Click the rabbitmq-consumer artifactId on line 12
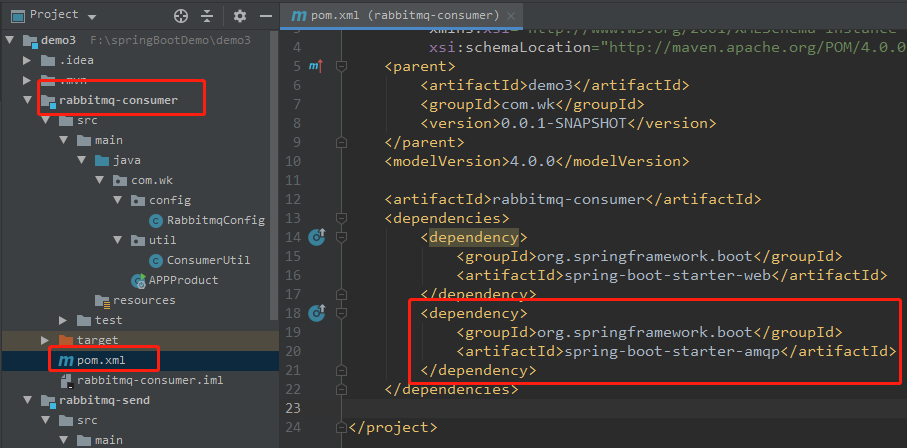 (567, 199)
